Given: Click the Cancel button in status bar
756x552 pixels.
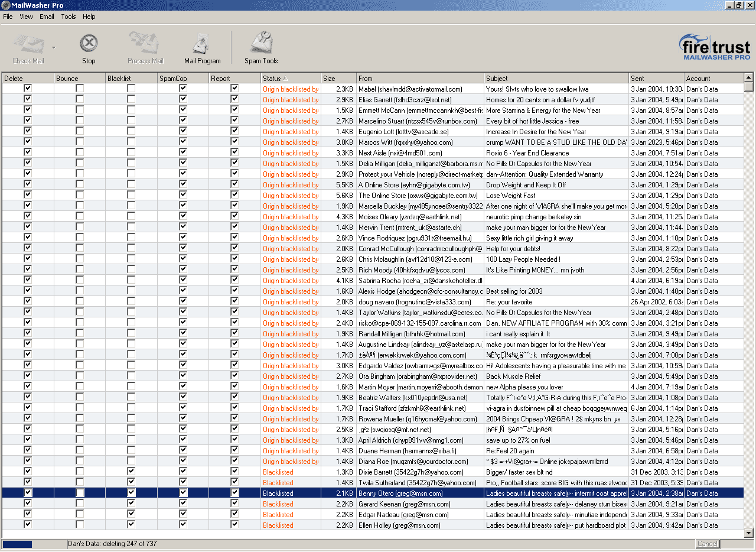Looking at the screenshot, I should tap(707, 544).
